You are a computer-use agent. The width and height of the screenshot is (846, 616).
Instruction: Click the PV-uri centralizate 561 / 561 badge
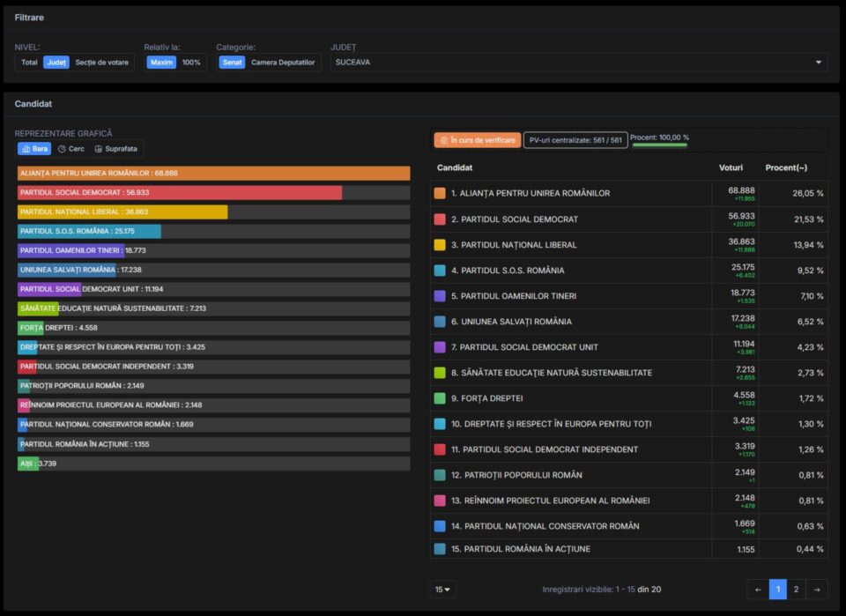(575, 140)
